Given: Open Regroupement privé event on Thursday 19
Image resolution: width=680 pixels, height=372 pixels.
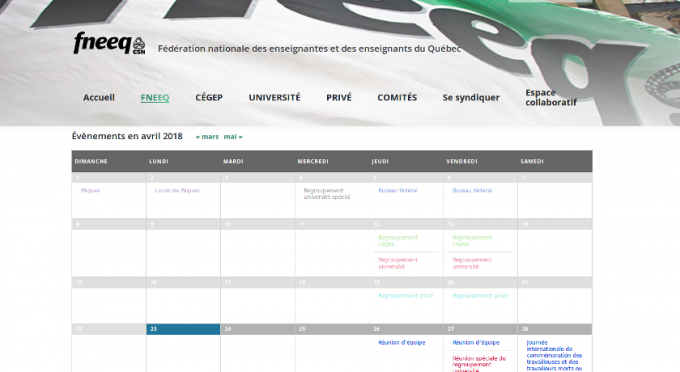Looking at the screenshot, I should coord(405,296).
